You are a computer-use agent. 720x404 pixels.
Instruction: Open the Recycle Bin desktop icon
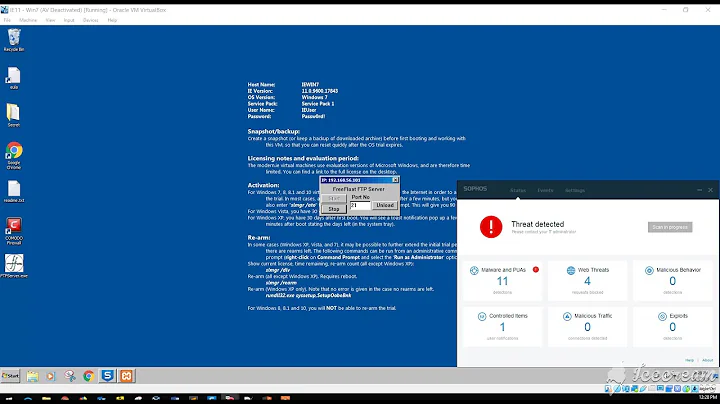14,39
